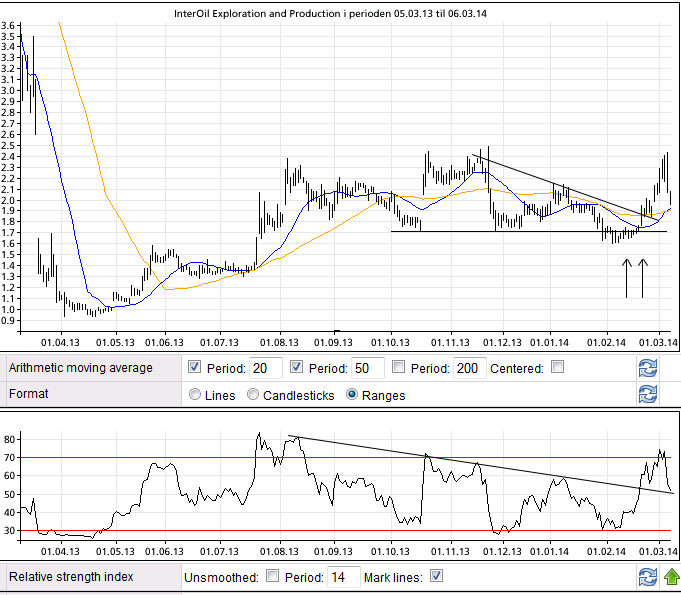
Task: Refresh the Arithmetic moving average row
Action: (x=647, y=368)
